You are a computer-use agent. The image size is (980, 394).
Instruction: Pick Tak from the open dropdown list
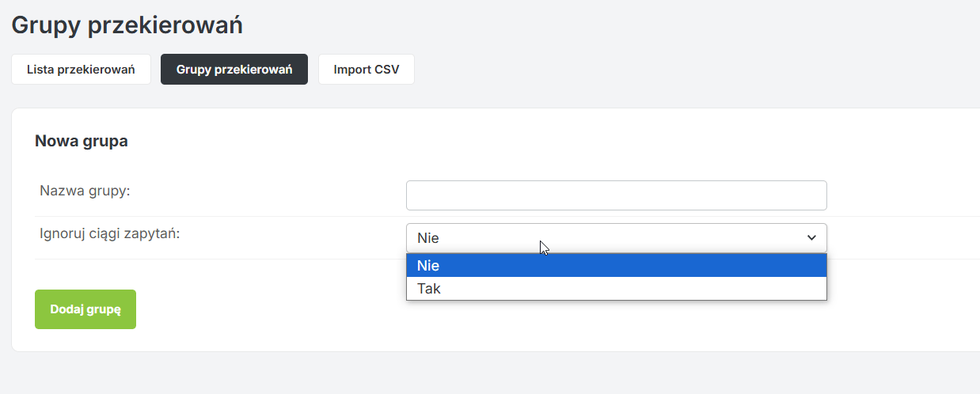[x=616, y=289]
